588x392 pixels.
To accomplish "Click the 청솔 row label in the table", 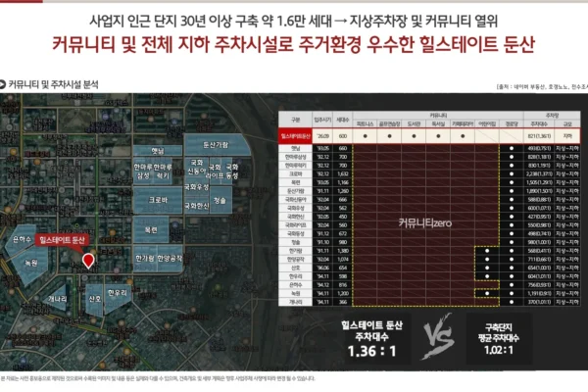I will click(x=296, y=242).
